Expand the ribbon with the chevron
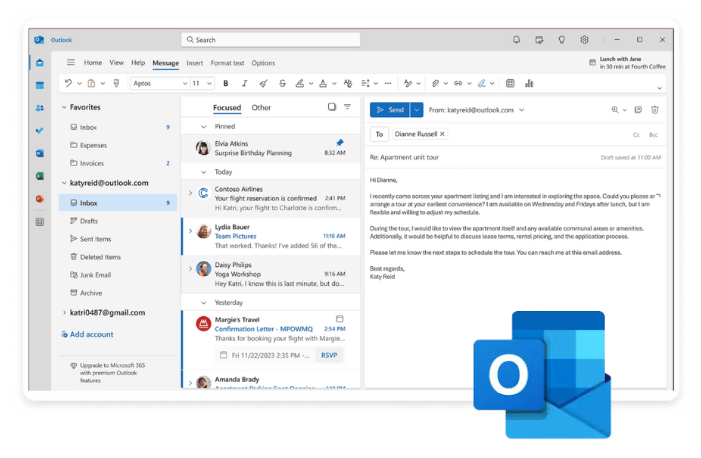Viewport: 701px width, 458px height. (x=659, y=88)
